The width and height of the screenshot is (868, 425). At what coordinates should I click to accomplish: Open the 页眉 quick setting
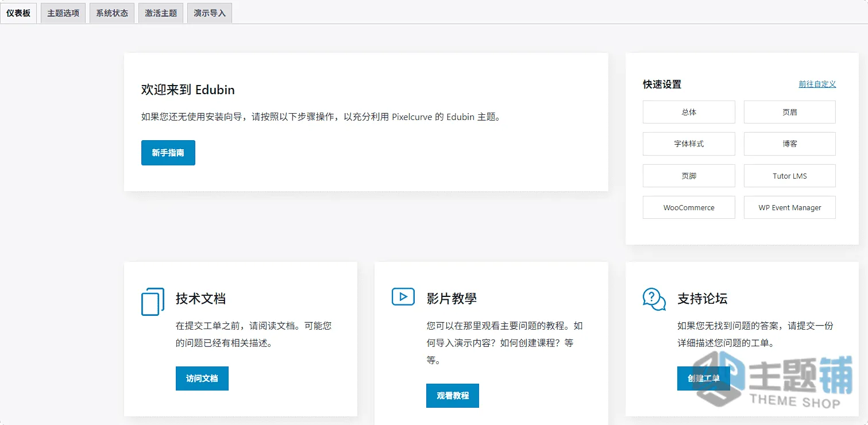pos(790,112)
